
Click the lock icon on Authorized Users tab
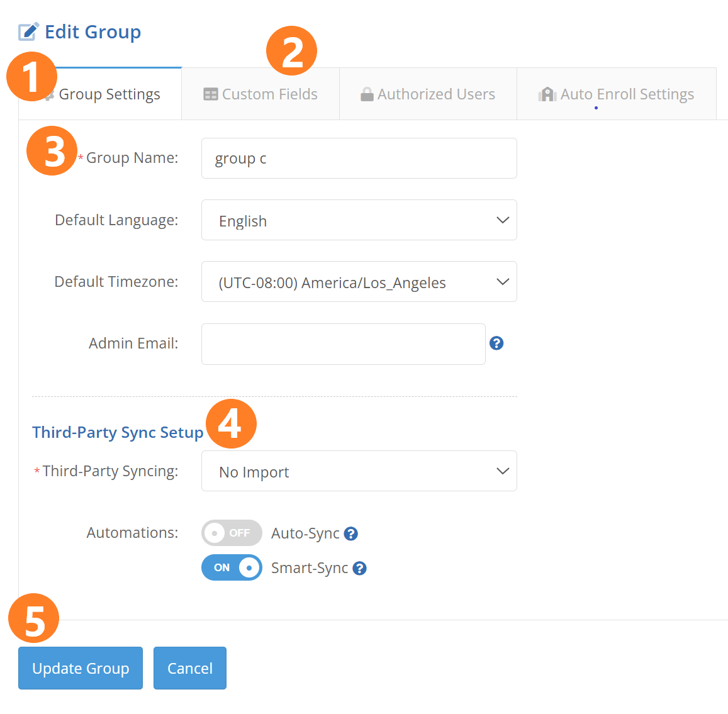point(366,93)
